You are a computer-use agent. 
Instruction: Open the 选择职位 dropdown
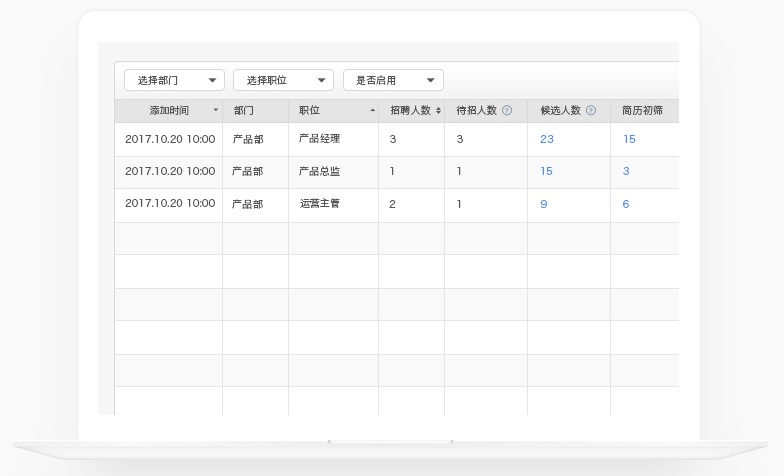click(283, 80)
